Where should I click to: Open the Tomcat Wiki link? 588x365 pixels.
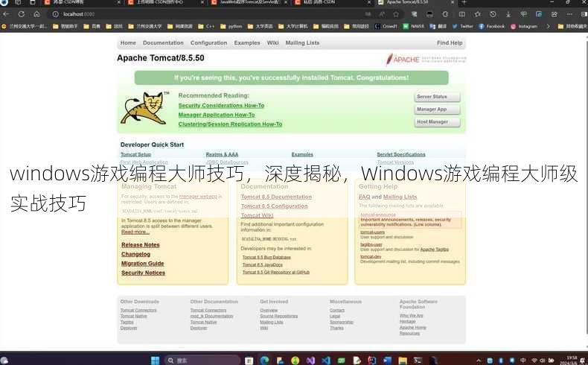point(257,216)
